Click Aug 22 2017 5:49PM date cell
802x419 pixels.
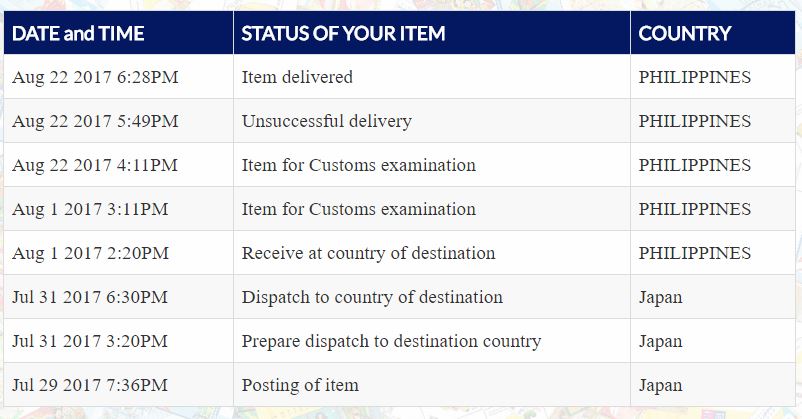click(x=95, y=121)
